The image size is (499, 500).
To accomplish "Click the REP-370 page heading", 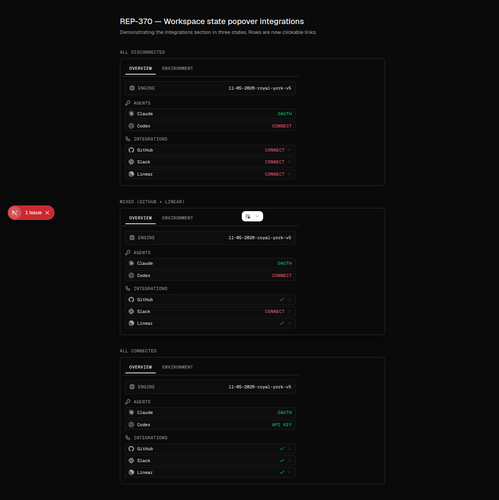I will point(212,21).
